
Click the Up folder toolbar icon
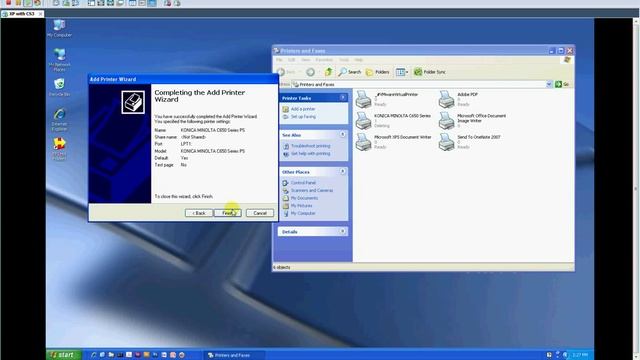coord(328,72)
